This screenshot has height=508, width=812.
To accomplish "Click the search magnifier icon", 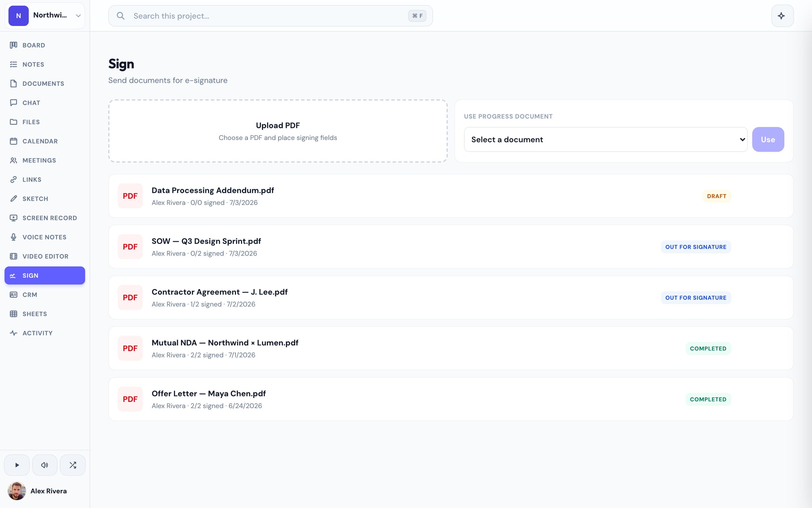I will tap(120, 16).
